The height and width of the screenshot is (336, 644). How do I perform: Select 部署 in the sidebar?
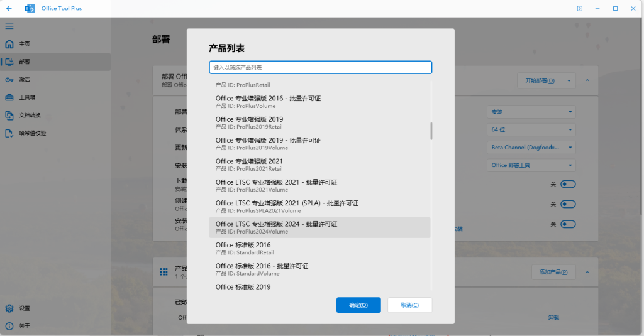click(55, 62)
